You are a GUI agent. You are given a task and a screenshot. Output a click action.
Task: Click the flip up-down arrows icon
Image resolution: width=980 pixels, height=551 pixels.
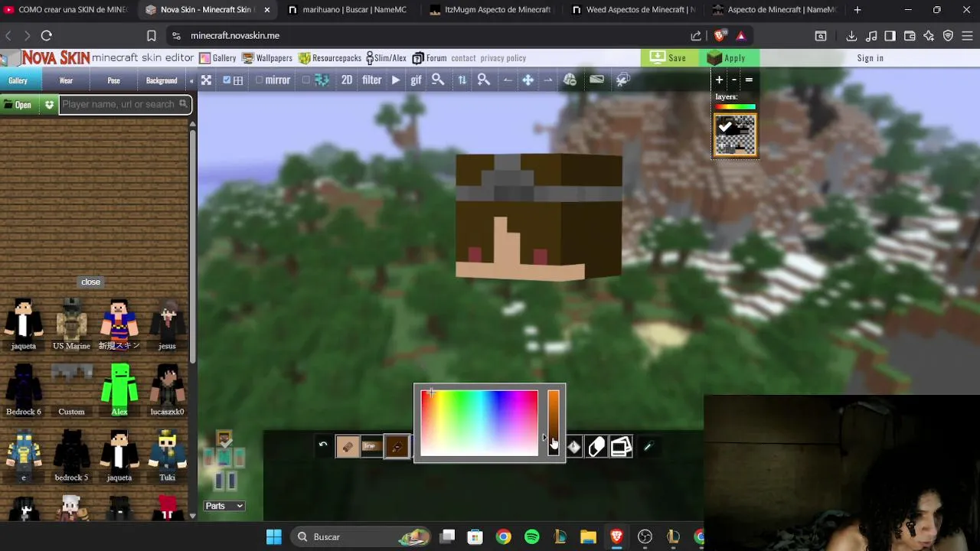click(462, 80)
